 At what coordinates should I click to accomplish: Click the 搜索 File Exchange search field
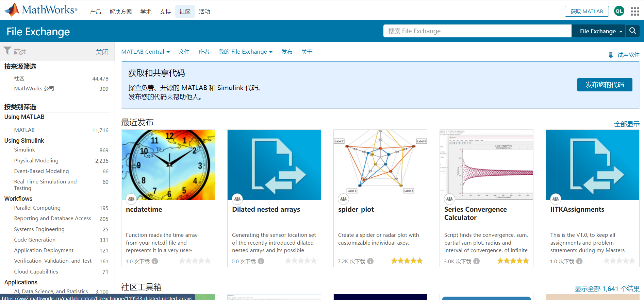click(477, 31)
